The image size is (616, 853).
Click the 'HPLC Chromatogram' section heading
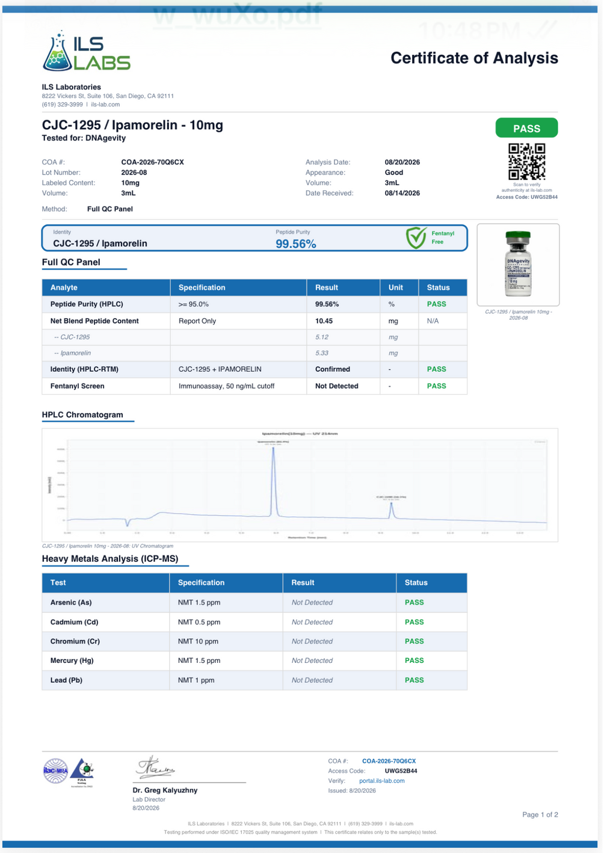82,414
